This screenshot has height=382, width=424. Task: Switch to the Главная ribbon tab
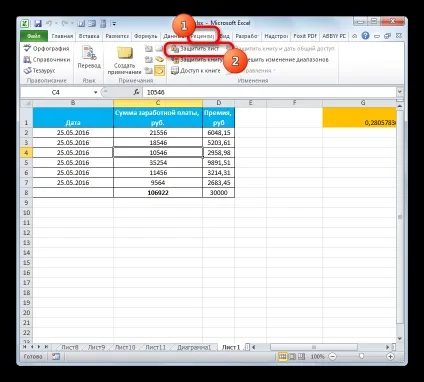coord(62,36)
